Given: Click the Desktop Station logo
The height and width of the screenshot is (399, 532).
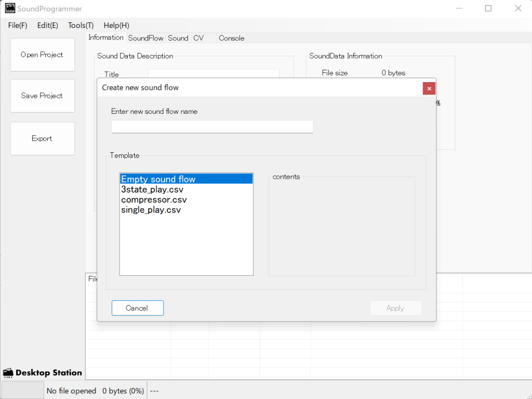Looking at the screenshot, I should pyautogui.click(x=43, y=373).
